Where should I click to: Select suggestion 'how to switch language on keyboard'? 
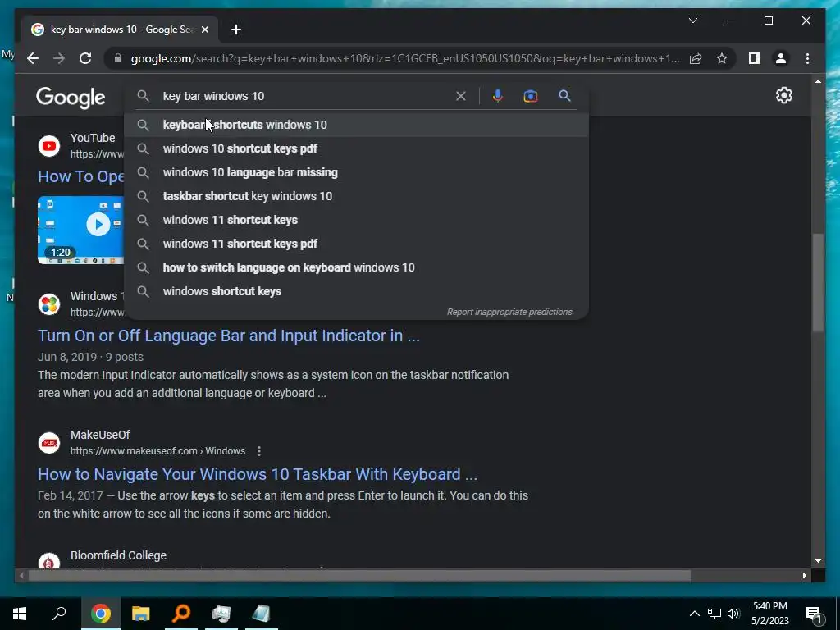tap(356, 267)
